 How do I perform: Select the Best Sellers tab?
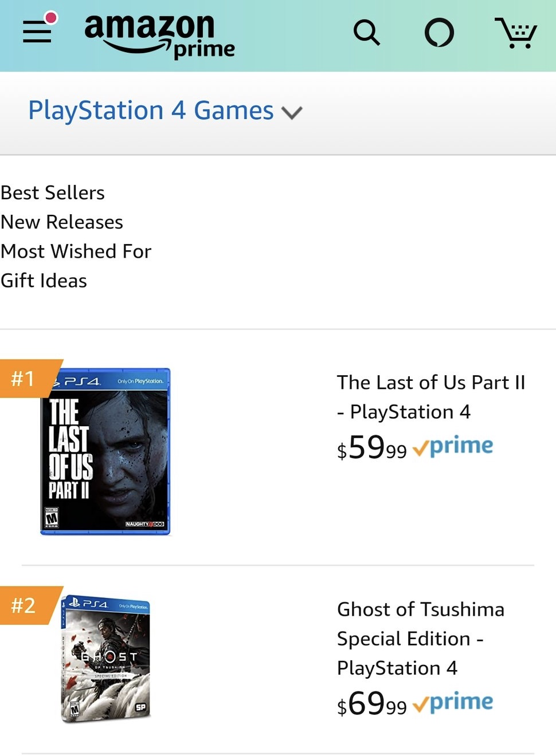pyautogui.click(x=53, y=193)
